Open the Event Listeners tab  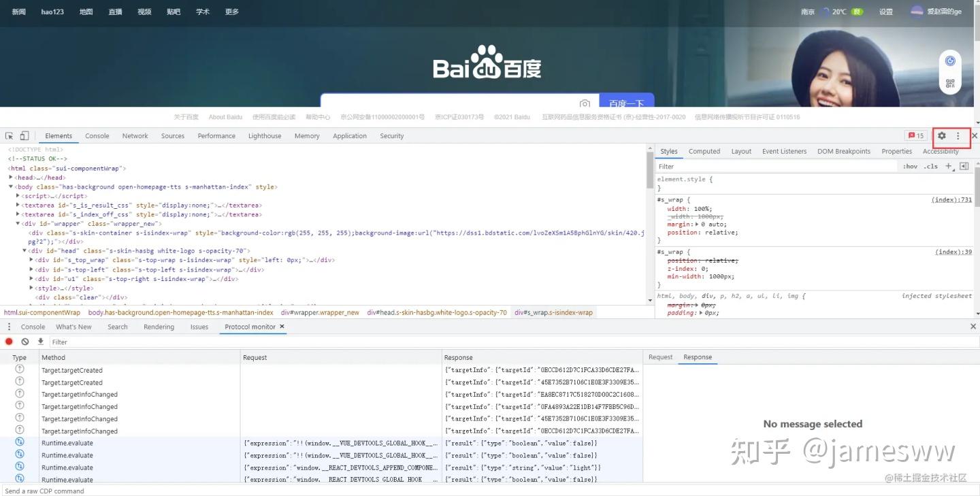[784, 152]
